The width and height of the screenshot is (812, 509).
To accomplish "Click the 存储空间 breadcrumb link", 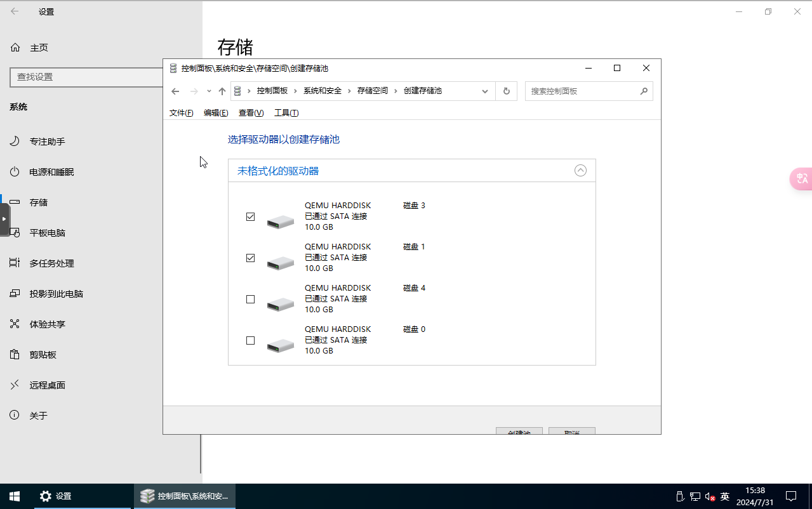I will (x=372, y=91).
